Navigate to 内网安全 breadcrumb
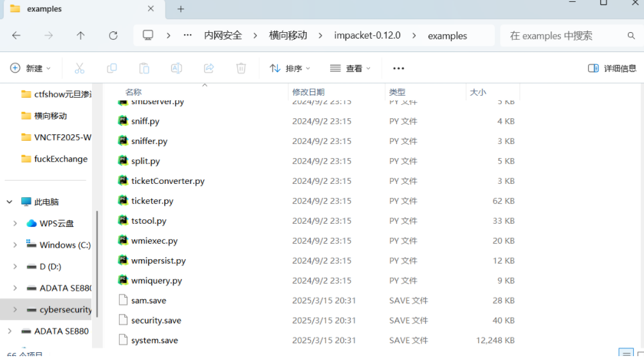Screen dimensions: 644x360 pos(223,35)
